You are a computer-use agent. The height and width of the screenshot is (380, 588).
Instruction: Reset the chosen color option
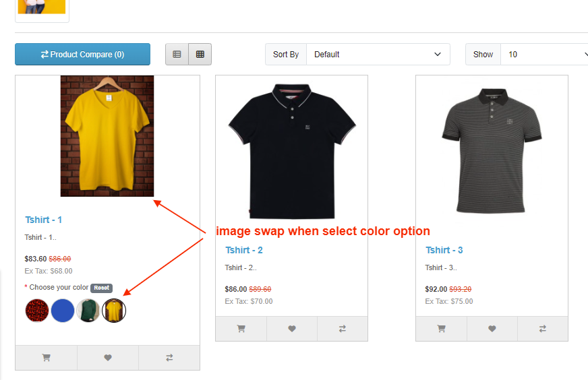102,288
